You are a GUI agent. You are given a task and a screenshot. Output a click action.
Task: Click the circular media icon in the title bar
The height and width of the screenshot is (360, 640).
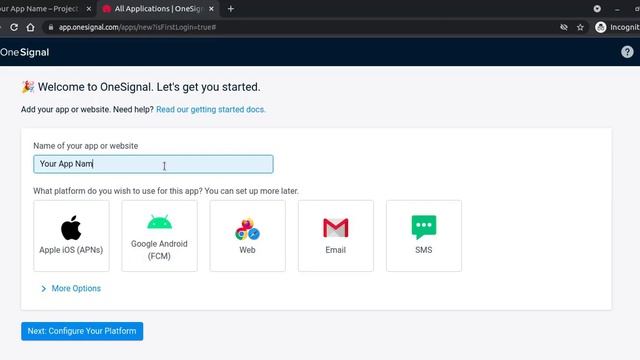[x=597, y=9]
